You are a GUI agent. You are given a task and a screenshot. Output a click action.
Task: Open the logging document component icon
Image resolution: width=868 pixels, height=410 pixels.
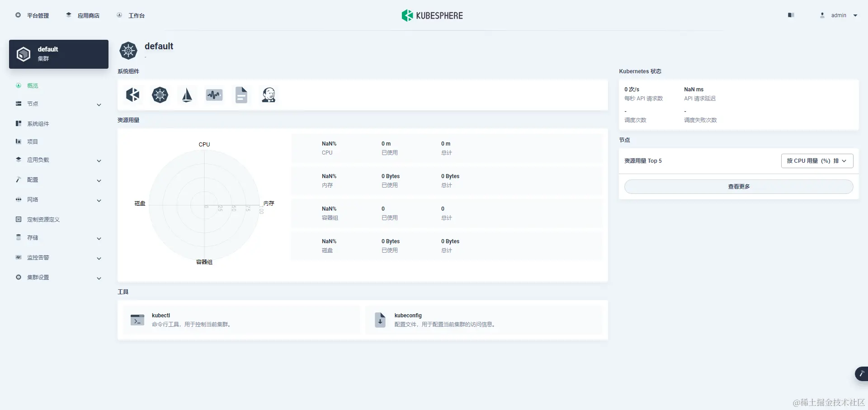pyautogui.click(x=241, y=95)
